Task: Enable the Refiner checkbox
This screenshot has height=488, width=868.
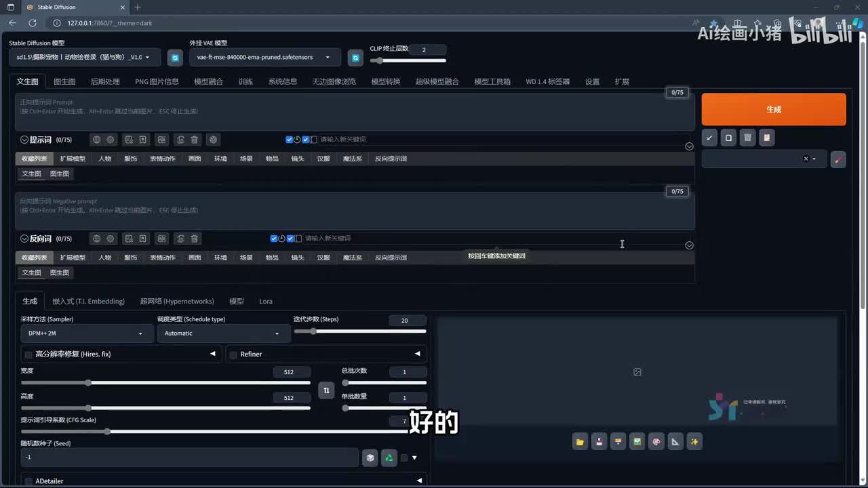Action: 233,354
